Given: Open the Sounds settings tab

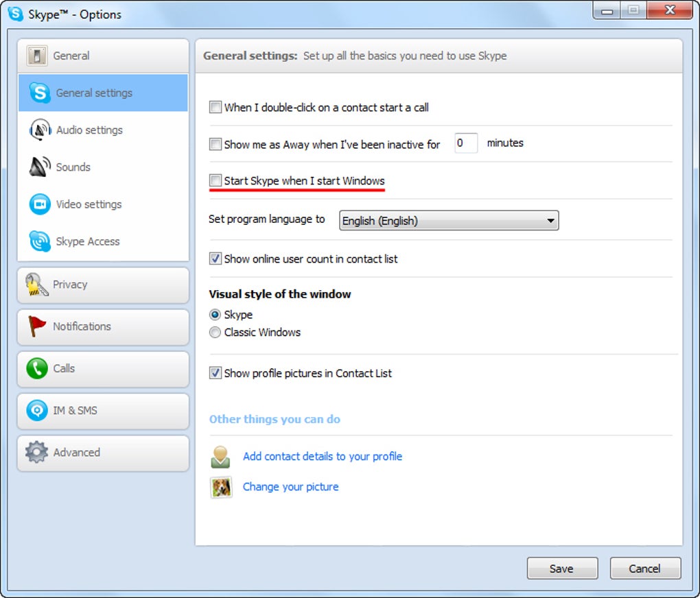Looking at the screenshot, I should (x=103, y=167).
